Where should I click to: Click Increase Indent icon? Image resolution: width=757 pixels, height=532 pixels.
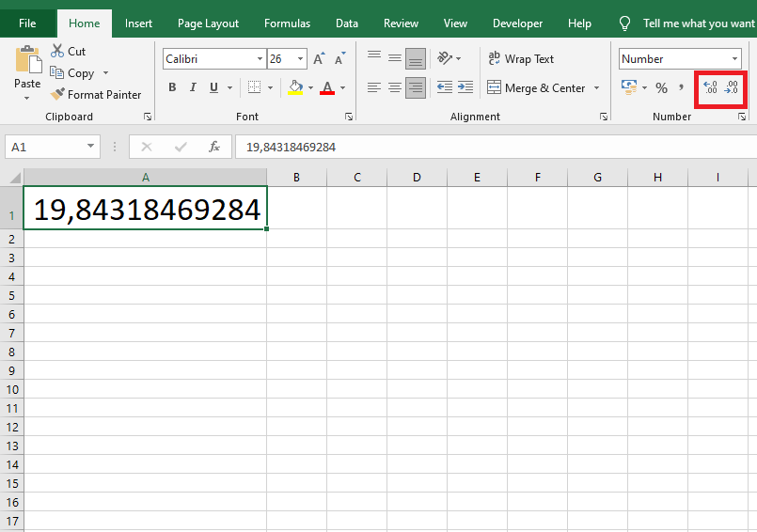click(465, 88)
